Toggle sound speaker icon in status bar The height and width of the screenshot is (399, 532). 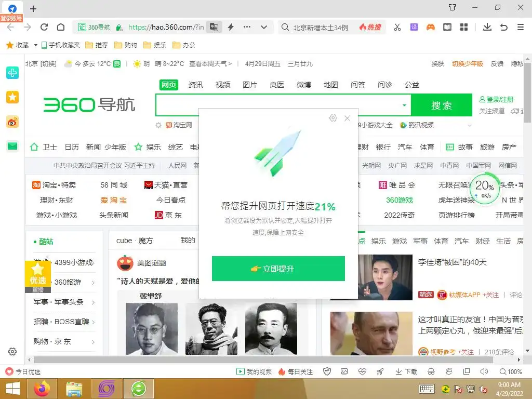[484, 371]
